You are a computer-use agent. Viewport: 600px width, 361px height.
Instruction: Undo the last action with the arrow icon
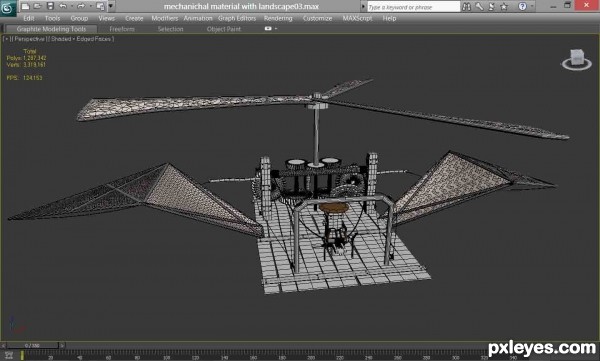point(63,6)
